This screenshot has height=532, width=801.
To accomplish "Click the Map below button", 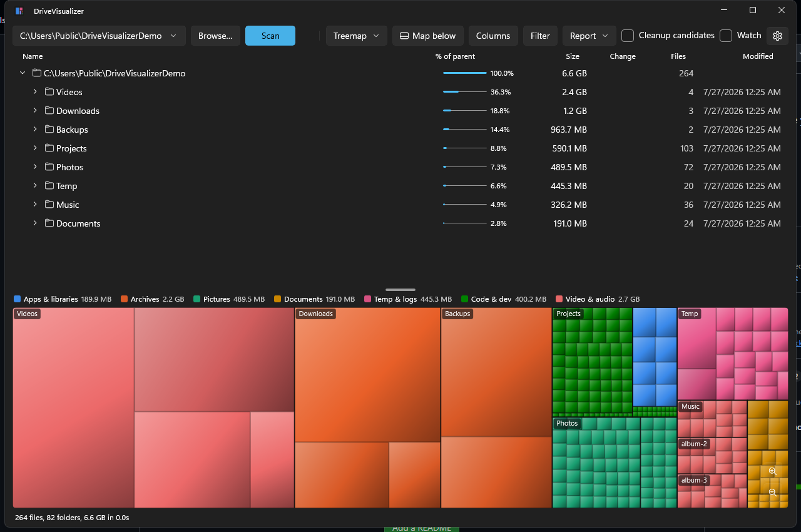I will coord(428,36).
